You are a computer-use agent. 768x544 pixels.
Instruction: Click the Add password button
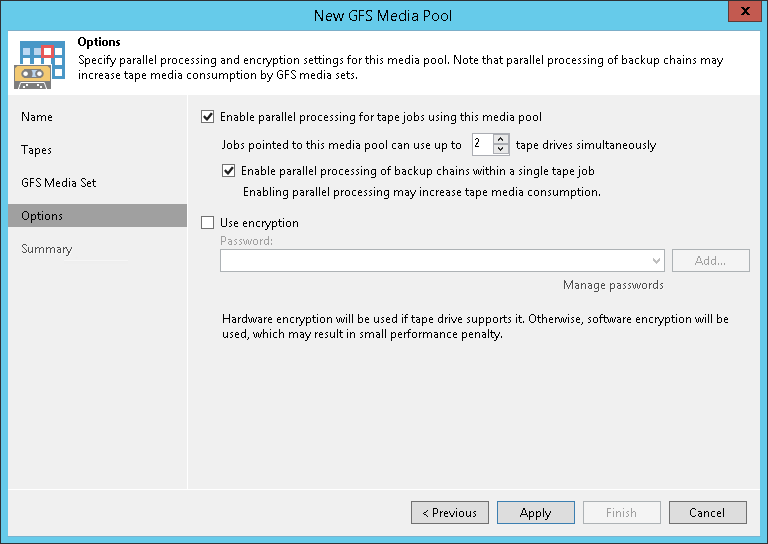710,261
